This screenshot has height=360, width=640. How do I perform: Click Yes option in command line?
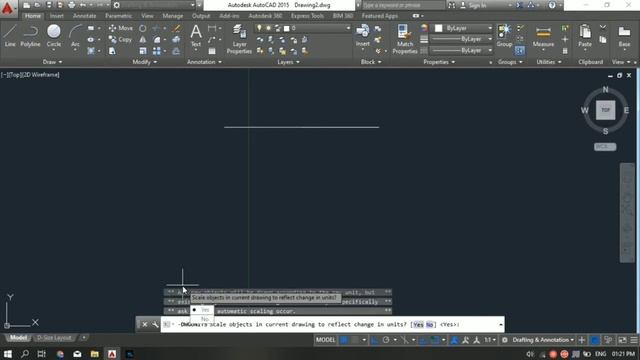pyautogui.click(x=418, y=324)
